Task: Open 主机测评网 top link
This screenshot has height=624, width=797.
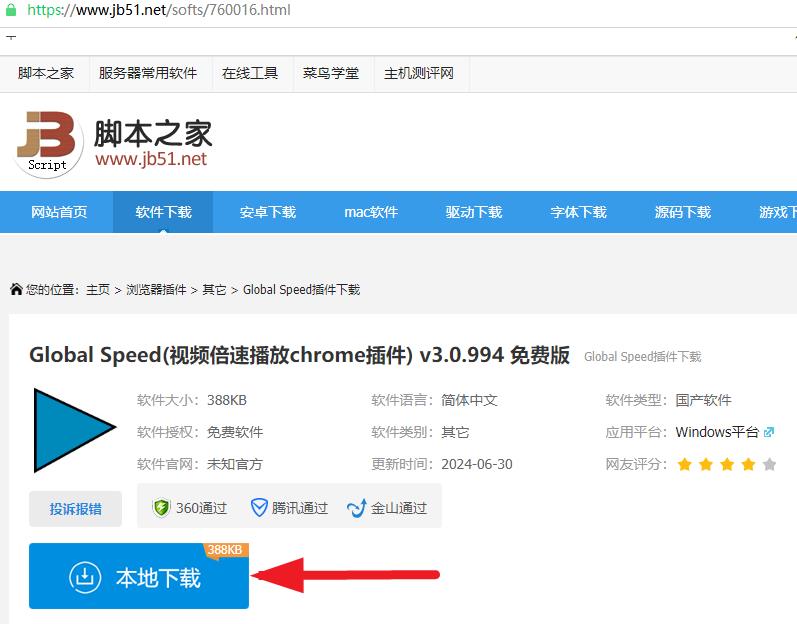Action: click(419, 73)
